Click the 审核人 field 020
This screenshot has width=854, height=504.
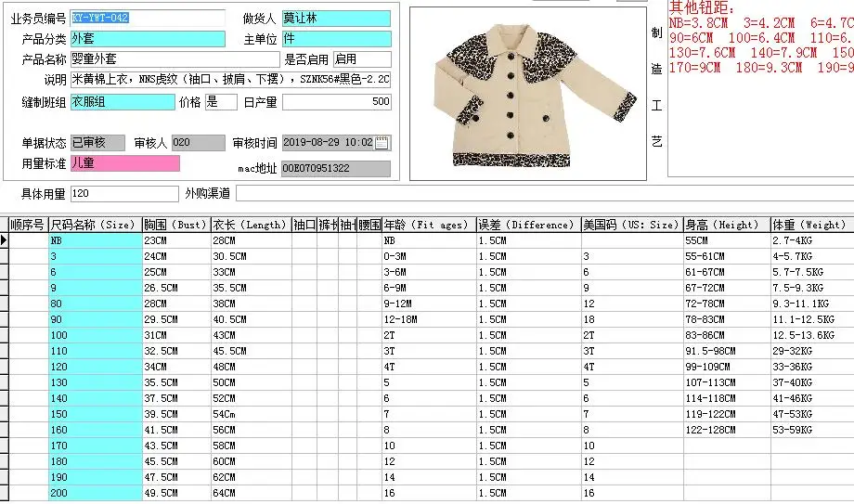[x=199, y=143]
